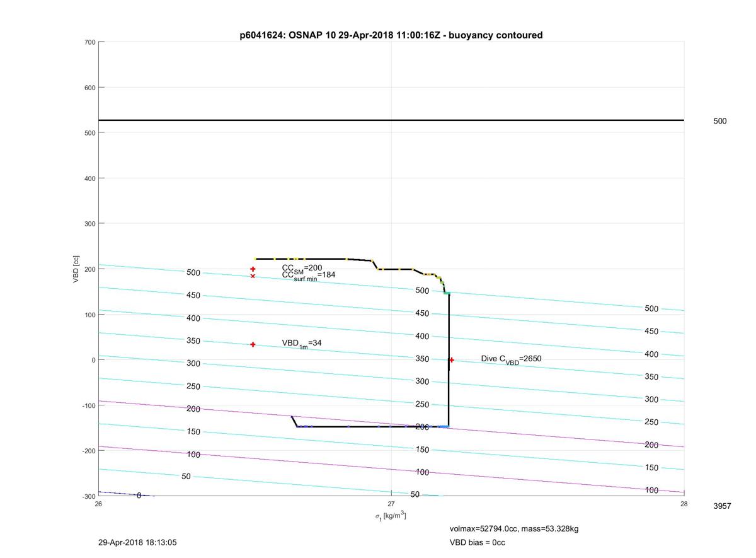Screen dimensions: 756x558
Task: Click the y-axis tick label '-200'
Action: (x=88, y=451)
